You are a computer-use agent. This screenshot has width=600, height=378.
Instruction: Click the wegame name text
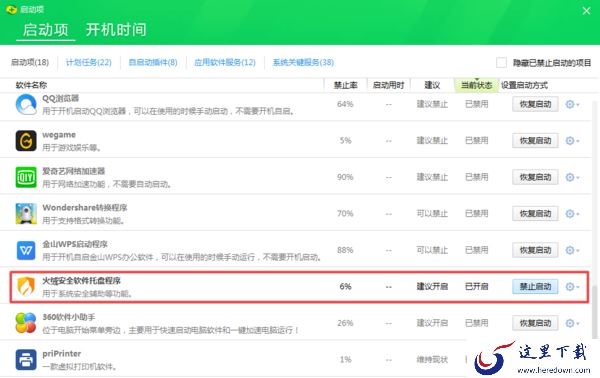coord(59,135)
